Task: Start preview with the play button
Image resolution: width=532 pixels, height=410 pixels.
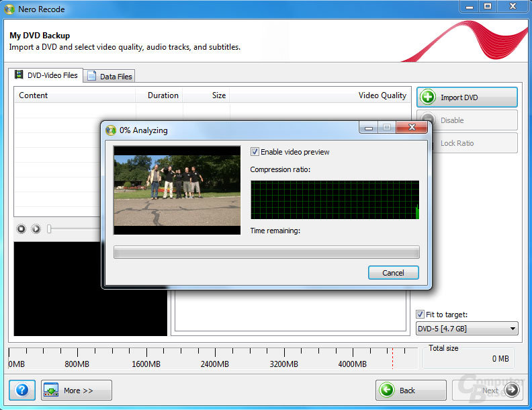Action: coord(36,229)
